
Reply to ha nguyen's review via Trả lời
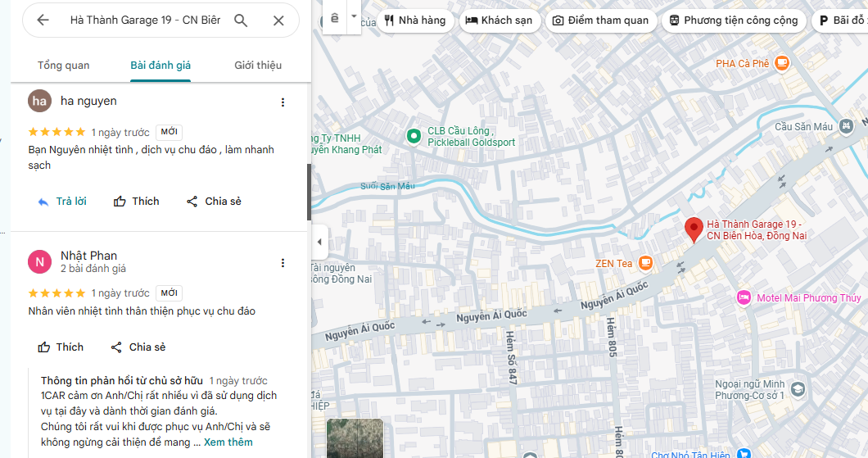[x=62, y=202]
